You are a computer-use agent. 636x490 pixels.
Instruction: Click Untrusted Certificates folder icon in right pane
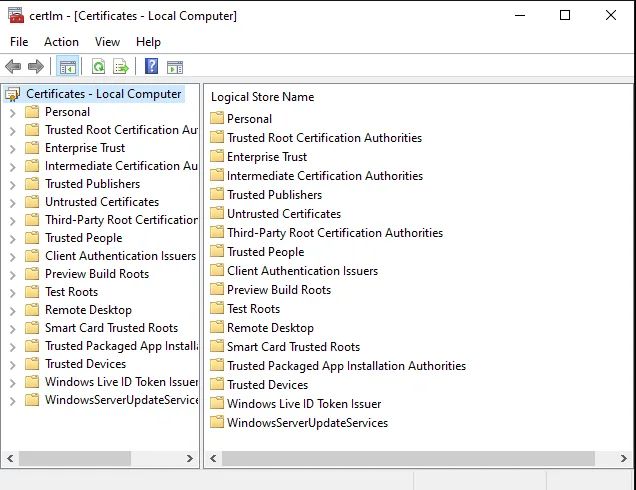(x=217, y=213)
